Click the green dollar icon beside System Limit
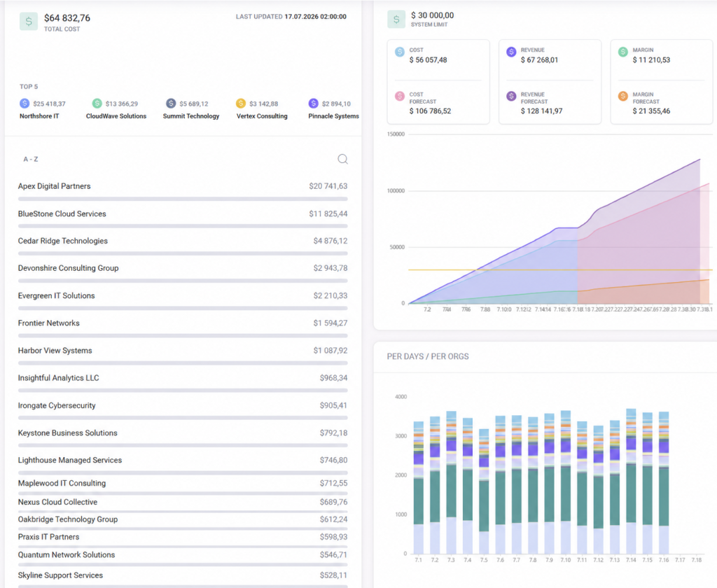Viewport: 717px width, 588px height. (x=396, y=19)
